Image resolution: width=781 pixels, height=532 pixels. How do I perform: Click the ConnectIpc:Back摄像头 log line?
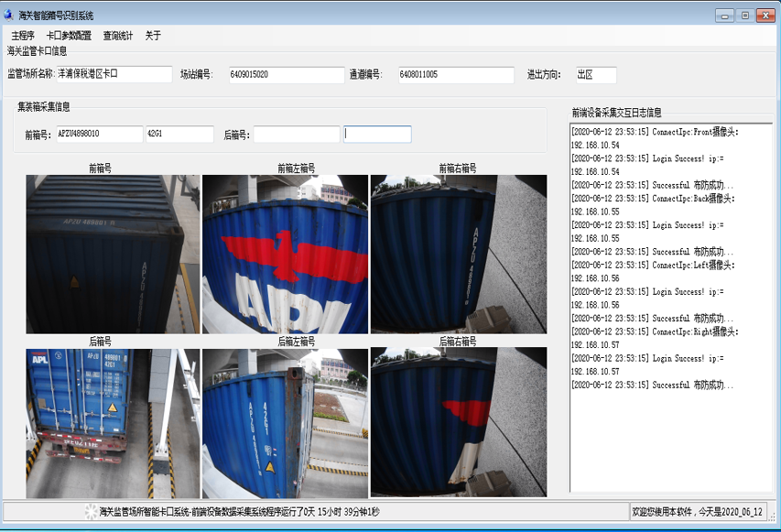[x=653, y=199]
